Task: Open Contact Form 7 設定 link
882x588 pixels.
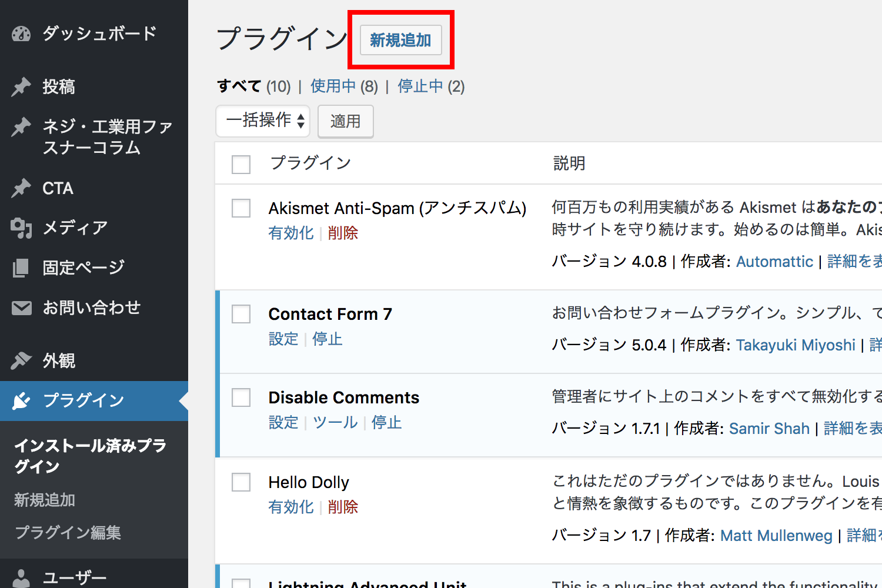Action: point(283,339)
